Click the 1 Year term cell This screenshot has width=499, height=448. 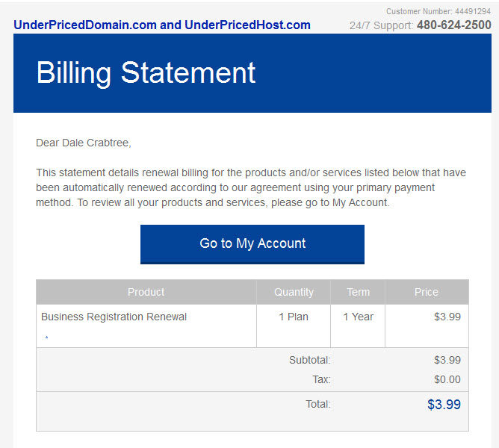[x=358, y=317]
